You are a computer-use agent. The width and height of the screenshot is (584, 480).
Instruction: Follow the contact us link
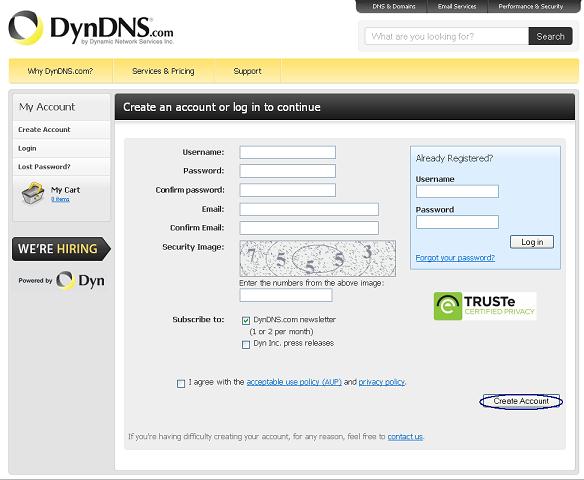click(x=405, y=436)
